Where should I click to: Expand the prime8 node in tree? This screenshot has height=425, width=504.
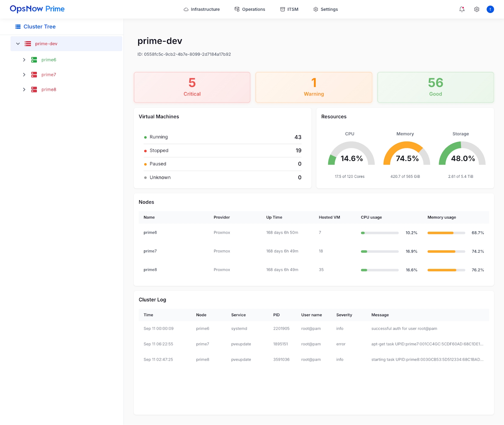coord(24,90)
